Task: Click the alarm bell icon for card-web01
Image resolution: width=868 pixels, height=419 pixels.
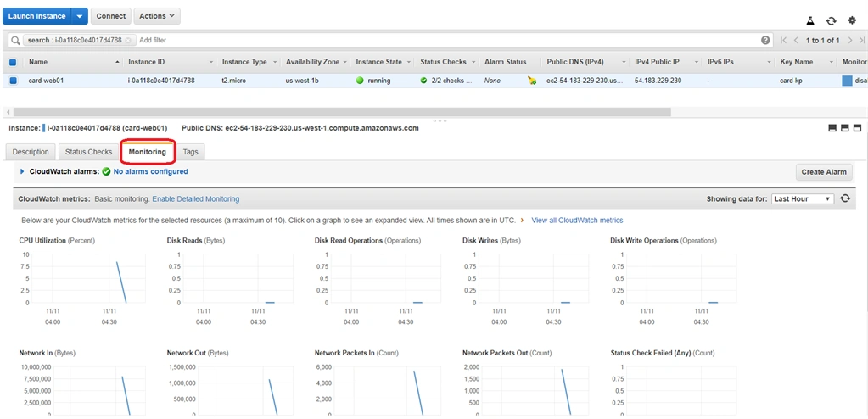Action: [x=532, y=81]
